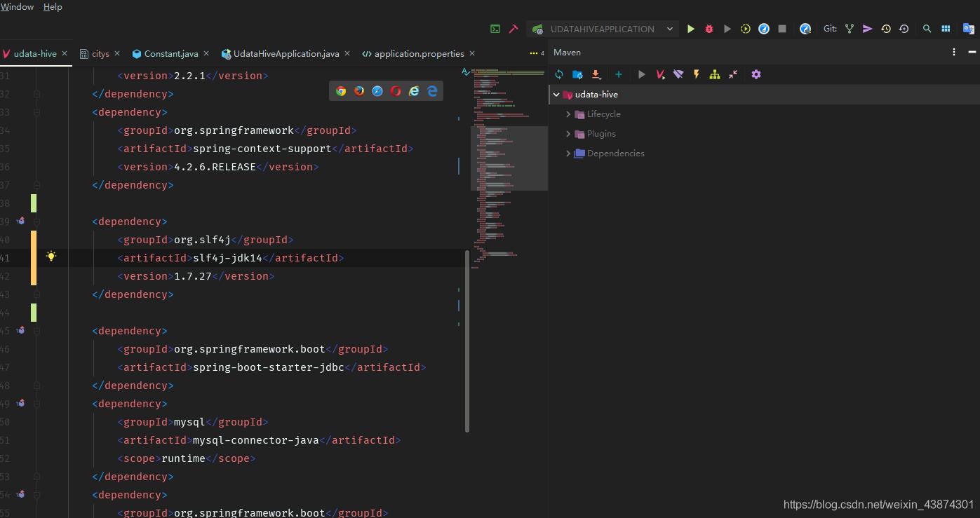Screen dimensions: 980x518
Task: Stop the running process
Action: 782,29
